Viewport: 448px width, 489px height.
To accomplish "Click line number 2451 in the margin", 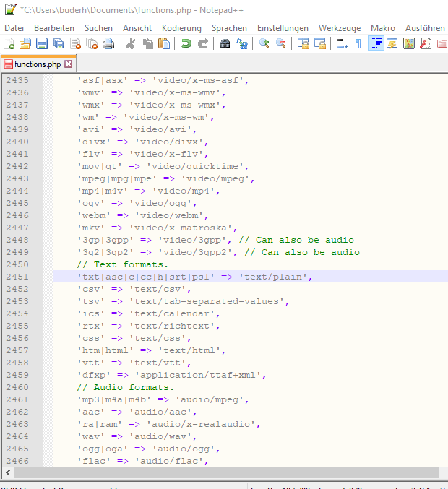I will click(x=17, y=277).
